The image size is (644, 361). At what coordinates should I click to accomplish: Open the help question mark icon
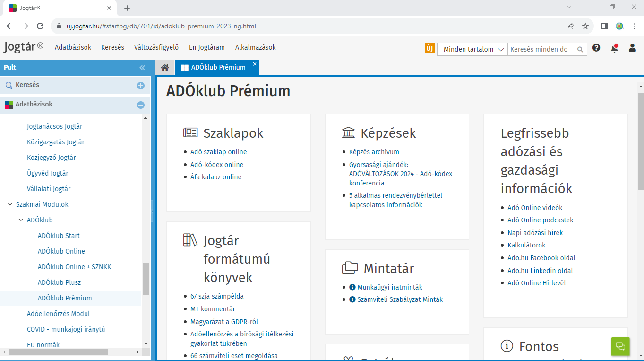[596, 48]
